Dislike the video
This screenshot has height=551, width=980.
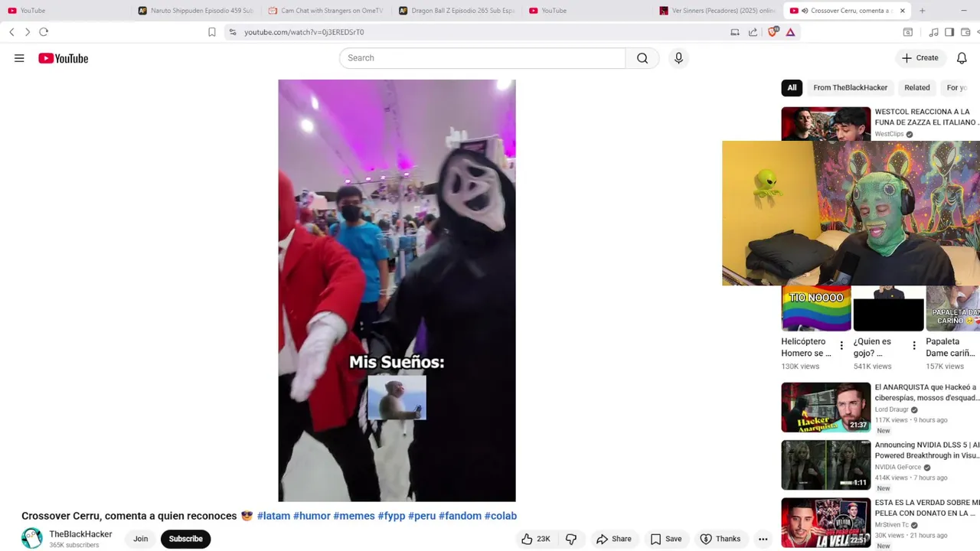[571, 539]
